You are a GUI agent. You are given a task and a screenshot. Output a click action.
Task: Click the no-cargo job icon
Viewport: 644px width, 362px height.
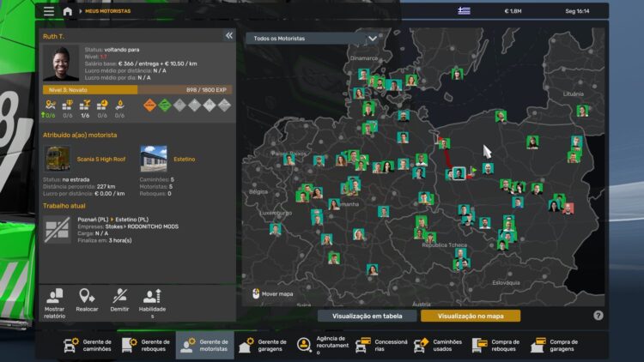coord(57,230)
